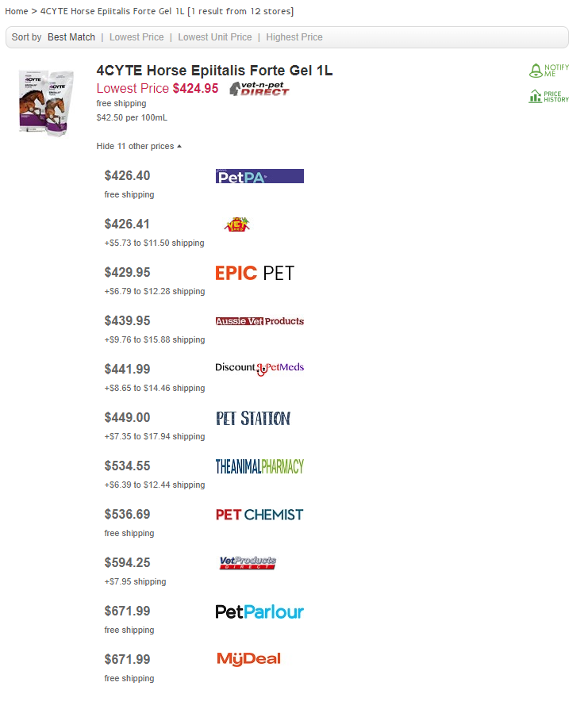Screen dimensions: 588x713
Task: Open the PetPA store logo
Action: pyautogui.click(x=259, y=176)
